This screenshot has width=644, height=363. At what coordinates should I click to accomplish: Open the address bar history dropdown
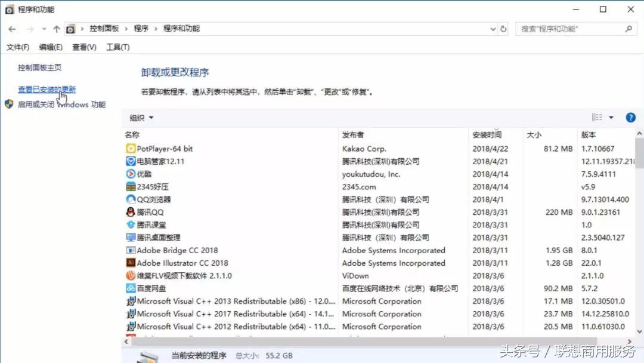(x=492, y=28)
